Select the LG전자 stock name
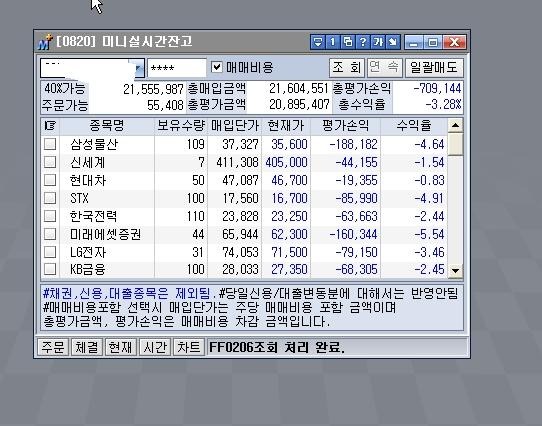The height and width of the screenshot is (426, 542). (88, 252)
